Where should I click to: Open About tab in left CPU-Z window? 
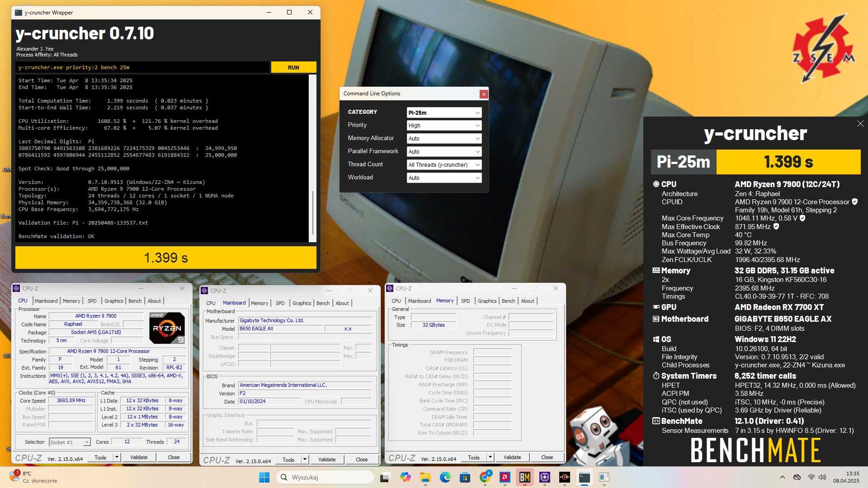[x=154, y=301]
